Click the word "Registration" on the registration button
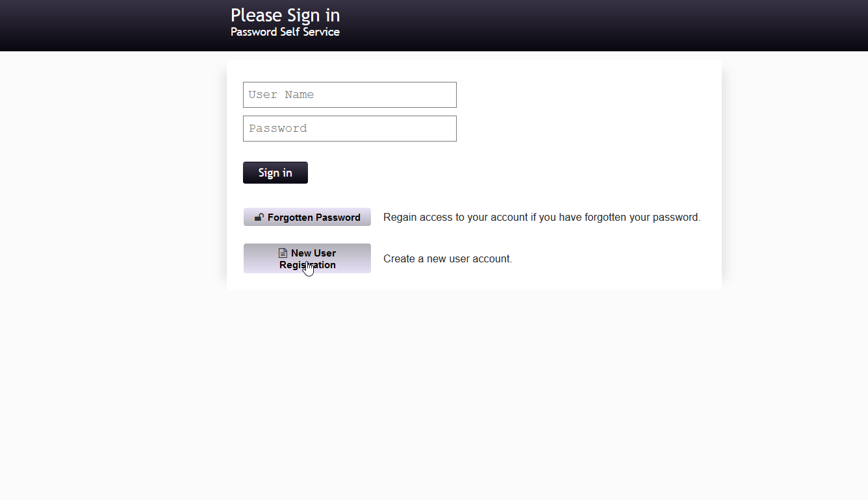Screen dimensions: 868x500 click(x=307, y=265)
